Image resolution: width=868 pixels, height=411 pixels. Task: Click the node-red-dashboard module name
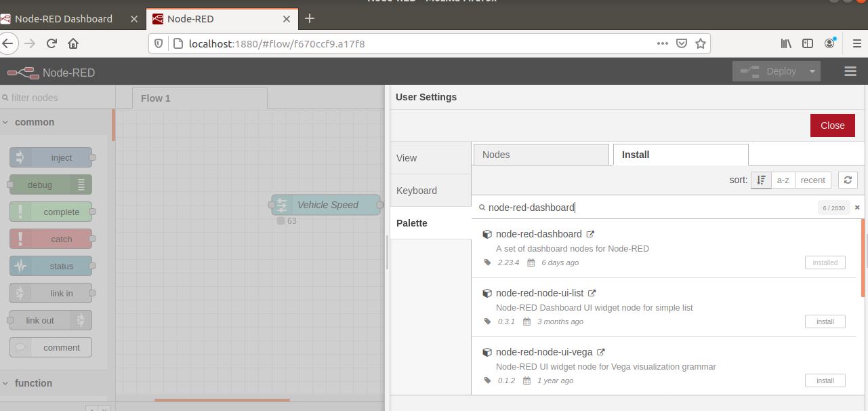tap(539, 234)
